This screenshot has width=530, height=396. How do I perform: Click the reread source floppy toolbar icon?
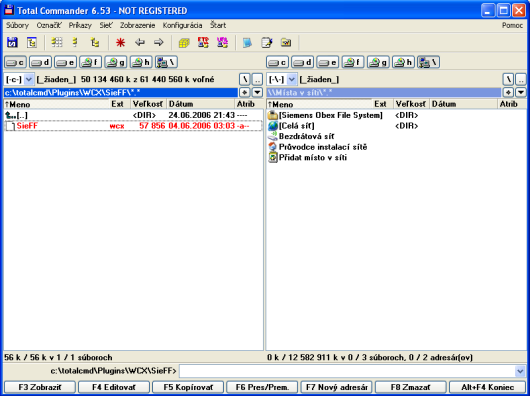pyautogui.click(x=13, y=43)
